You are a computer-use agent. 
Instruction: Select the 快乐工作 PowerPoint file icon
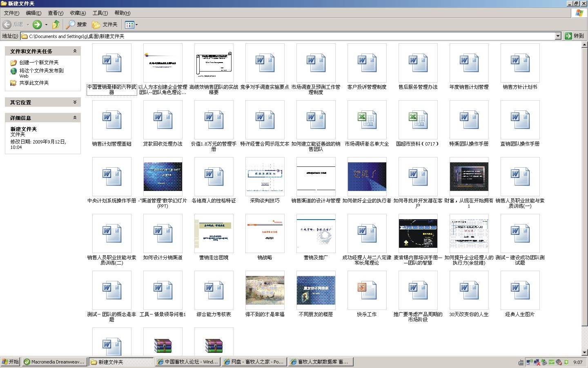tap(367, 290)
